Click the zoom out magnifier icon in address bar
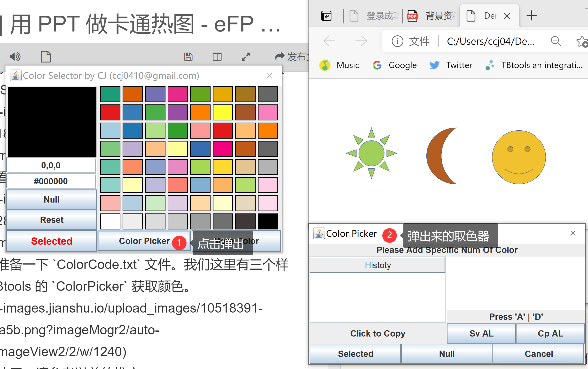 [x=556, y=41]
